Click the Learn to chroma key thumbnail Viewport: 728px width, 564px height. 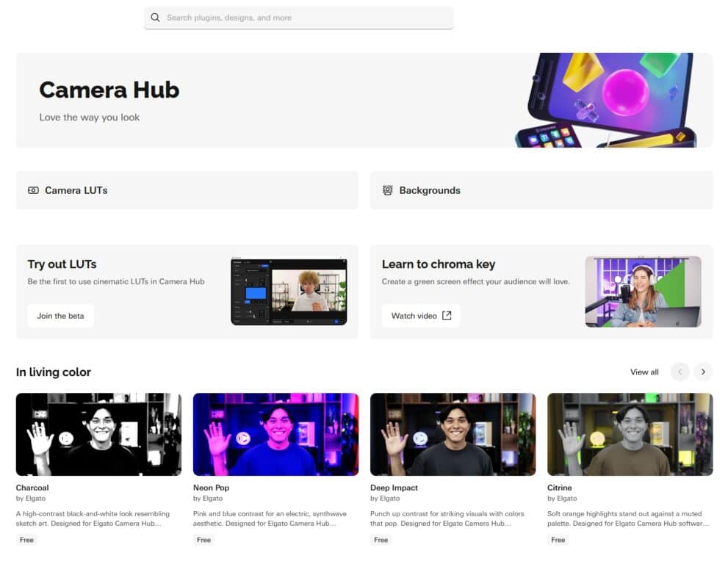pyautogui.click(x=643, y=292)
